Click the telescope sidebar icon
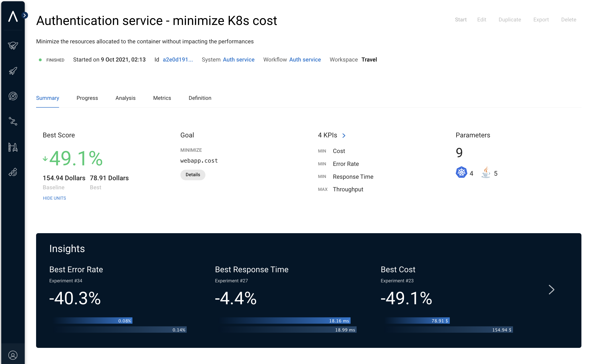 [13, 147]
